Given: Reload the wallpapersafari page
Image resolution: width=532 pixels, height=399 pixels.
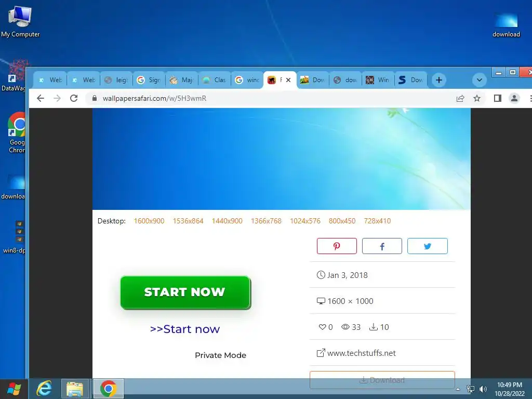Looking at the screenshot, I should coord(74,98).
